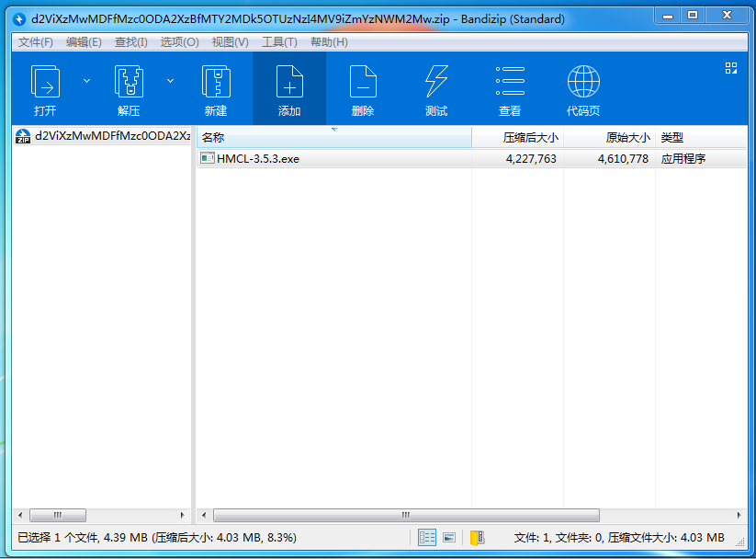The image size is (756, 559).
Task: Expand the dropdown arrow next to 解压
Action: [170, 81]
